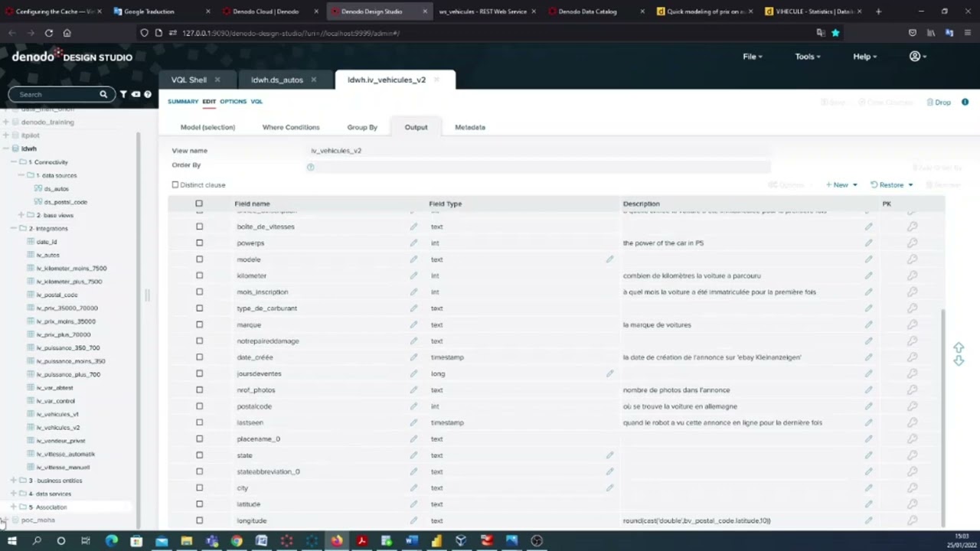Click the browser reload icon
The width and height of the screenshot is (980, 551).
(49, 33)
